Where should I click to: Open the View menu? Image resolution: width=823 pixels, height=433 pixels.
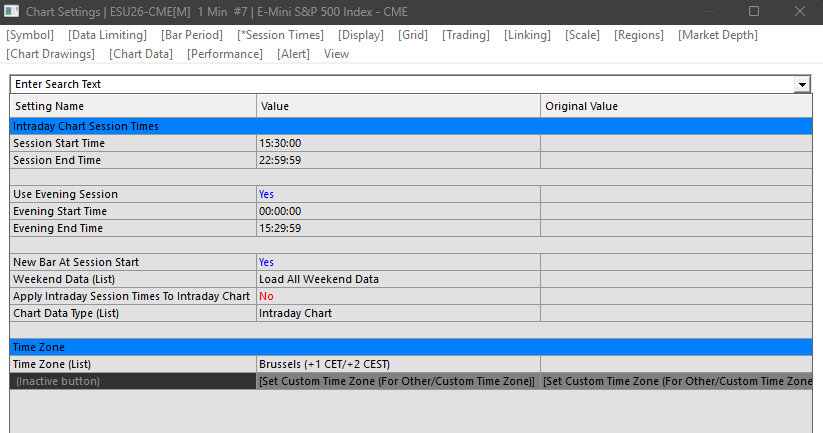coord(336,54)
